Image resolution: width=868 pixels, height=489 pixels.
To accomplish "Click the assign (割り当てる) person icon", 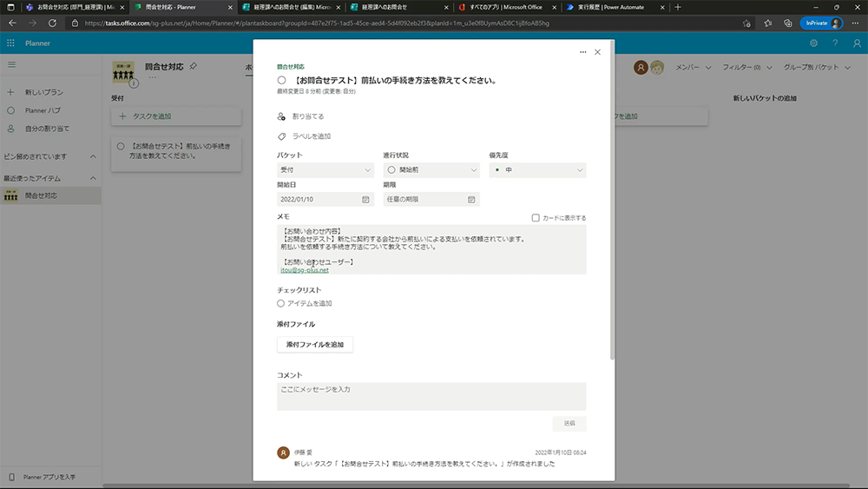I will (281, 116).
